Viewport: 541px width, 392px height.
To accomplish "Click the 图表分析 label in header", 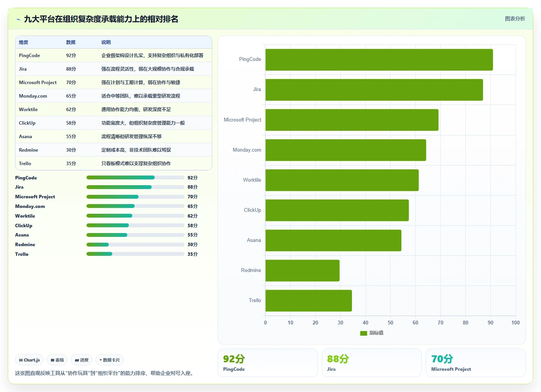I will point(515,19).
